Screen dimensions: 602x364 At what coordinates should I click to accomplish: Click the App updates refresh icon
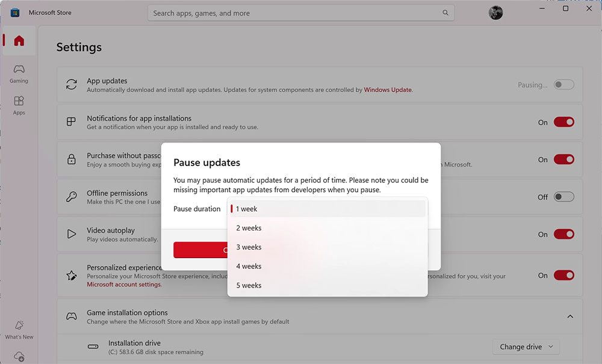click(x=72, y=84)
